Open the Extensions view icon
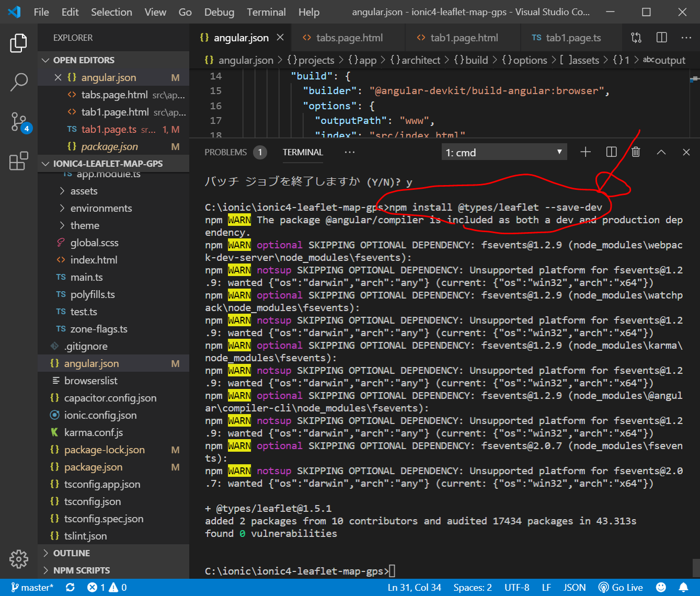The height and width of the screenshot is (596, 700). tap(19, 161)
